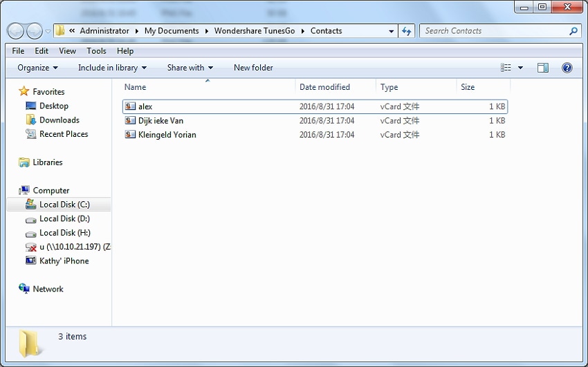Viewport: 588px width, 367px height.
Task: Open Downloads from the Favorites list
Action: click(59, 120)
